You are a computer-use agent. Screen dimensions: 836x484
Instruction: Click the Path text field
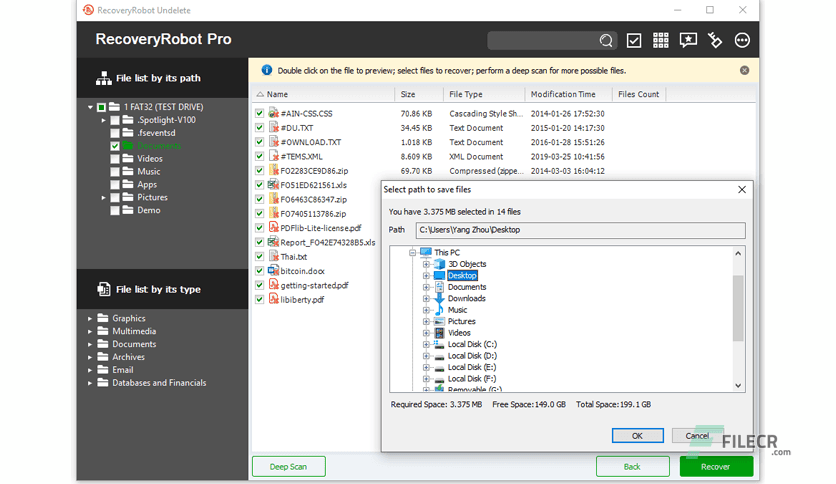click(581, 230)
